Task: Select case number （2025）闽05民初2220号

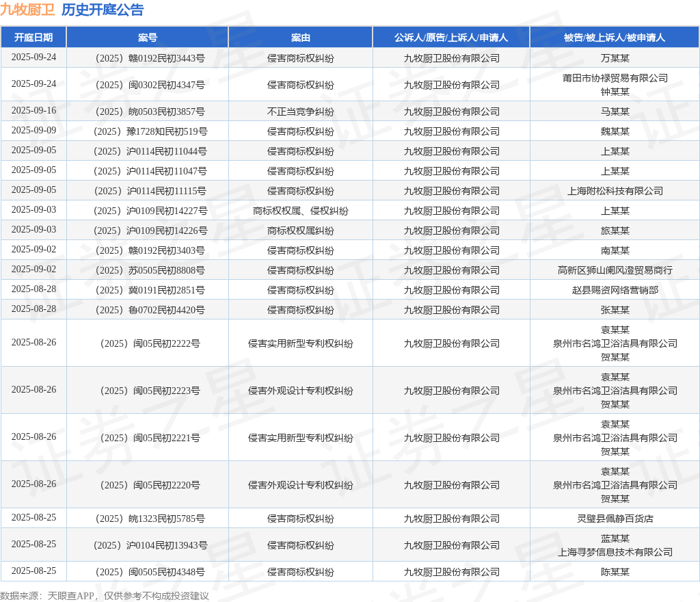Action: 148,485
